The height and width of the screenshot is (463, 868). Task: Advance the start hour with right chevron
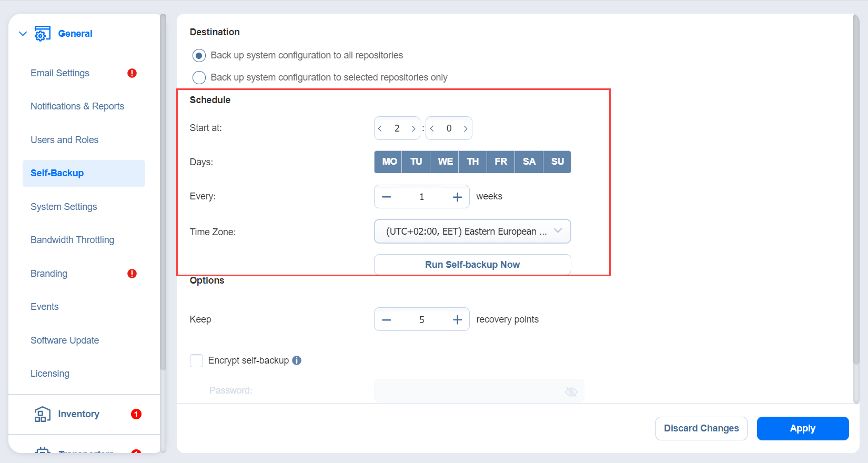(413, 128)
